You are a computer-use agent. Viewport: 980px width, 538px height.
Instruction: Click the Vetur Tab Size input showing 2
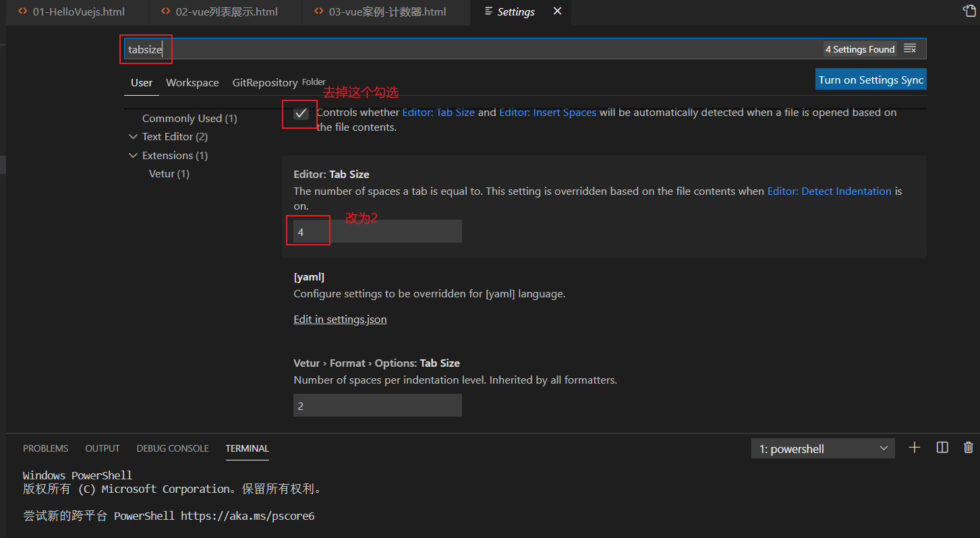(x=378, y=406)
